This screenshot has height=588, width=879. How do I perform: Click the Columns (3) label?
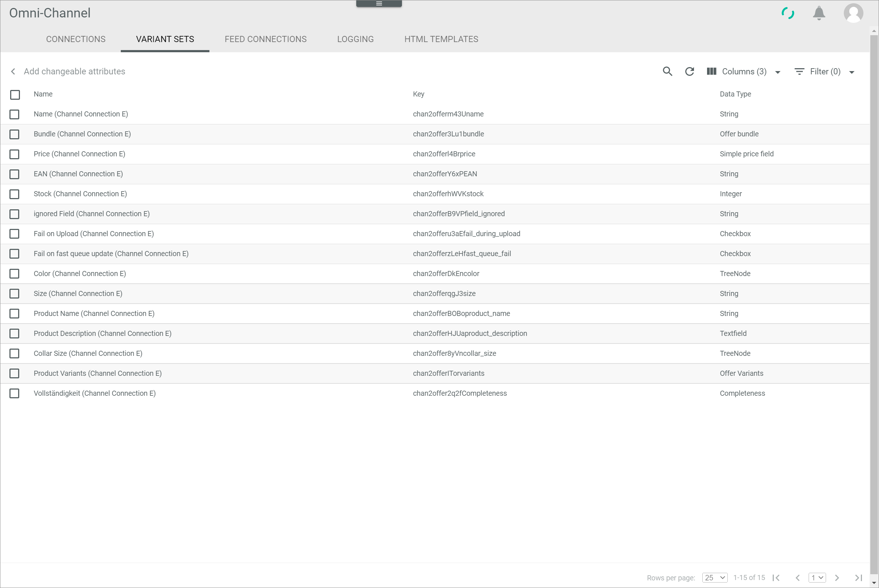click(744, 71)
